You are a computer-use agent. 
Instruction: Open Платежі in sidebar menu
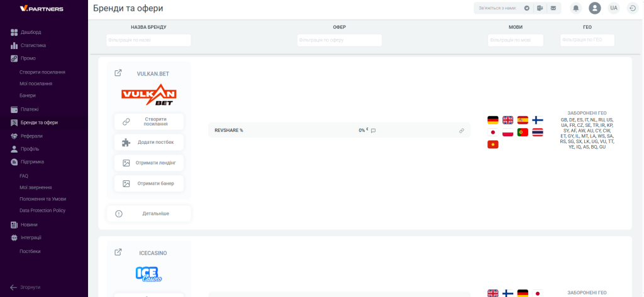click(30, 109)
